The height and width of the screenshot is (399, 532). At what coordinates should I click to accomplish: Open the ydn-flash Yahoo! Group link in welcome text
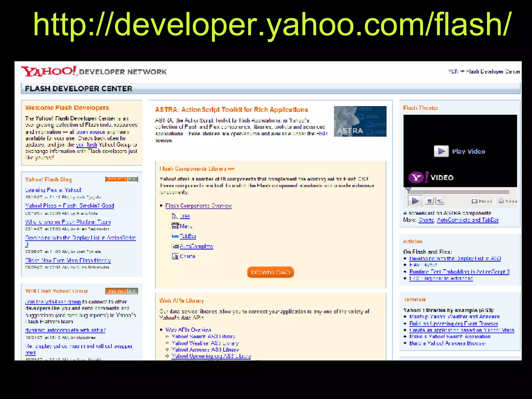[87, 145]
